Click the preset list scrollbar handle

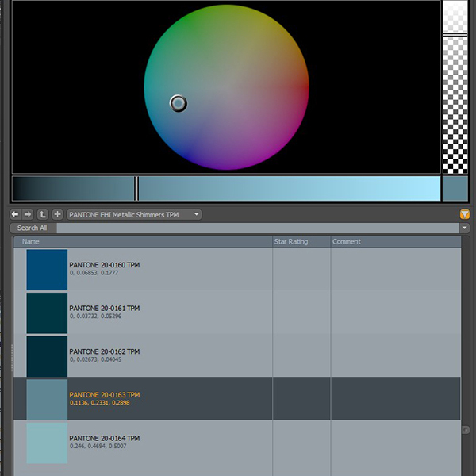point(465,430)
